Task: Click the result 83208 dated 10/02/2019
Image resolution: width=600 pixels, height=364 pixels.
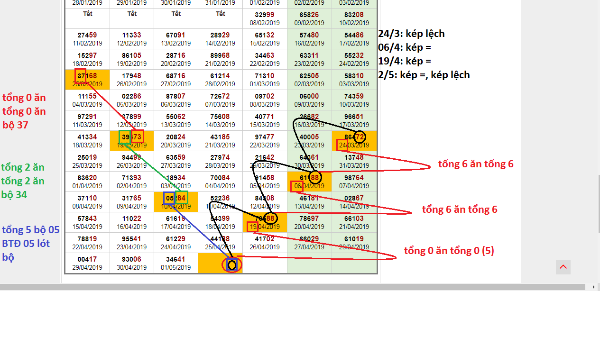Action: point(354,18)
